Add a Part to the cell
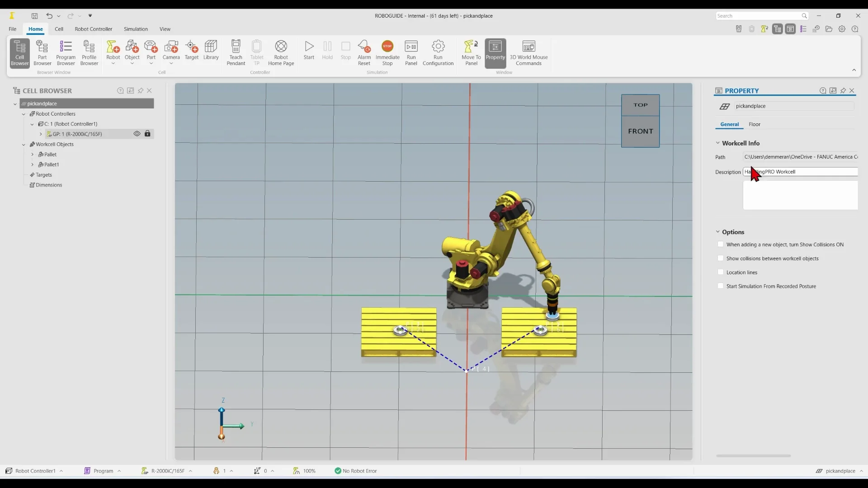 151,52
